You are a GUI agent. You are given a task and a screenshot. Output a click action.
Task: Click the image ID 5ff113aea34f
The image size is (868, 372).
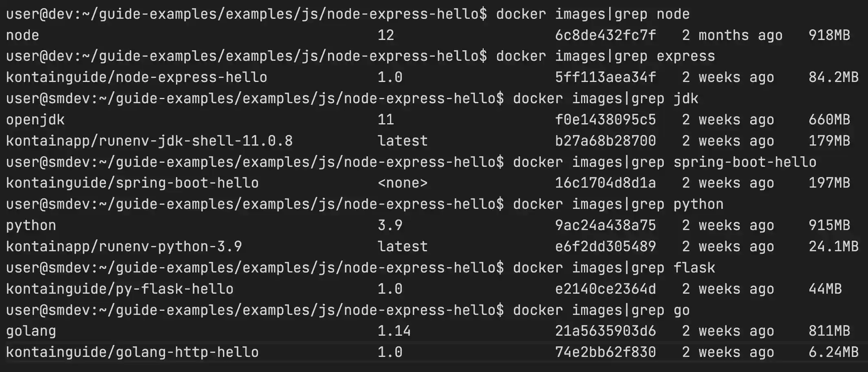pos(605,77)
